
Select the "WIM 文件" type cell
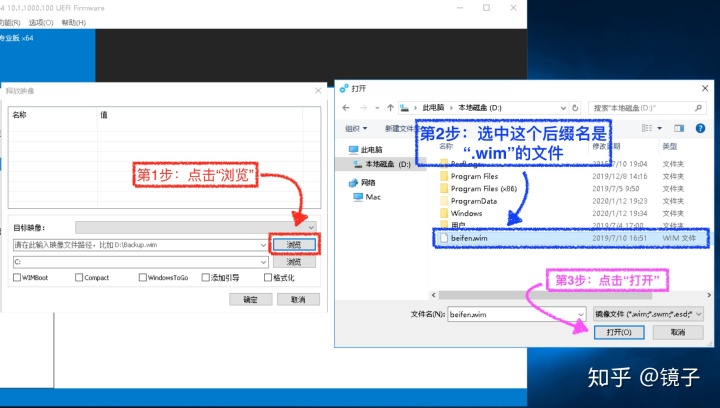[x=679, y=238]
